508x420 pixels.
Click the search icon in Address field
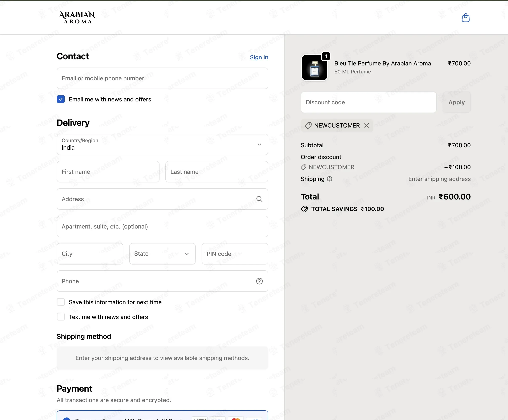(259, 199)
